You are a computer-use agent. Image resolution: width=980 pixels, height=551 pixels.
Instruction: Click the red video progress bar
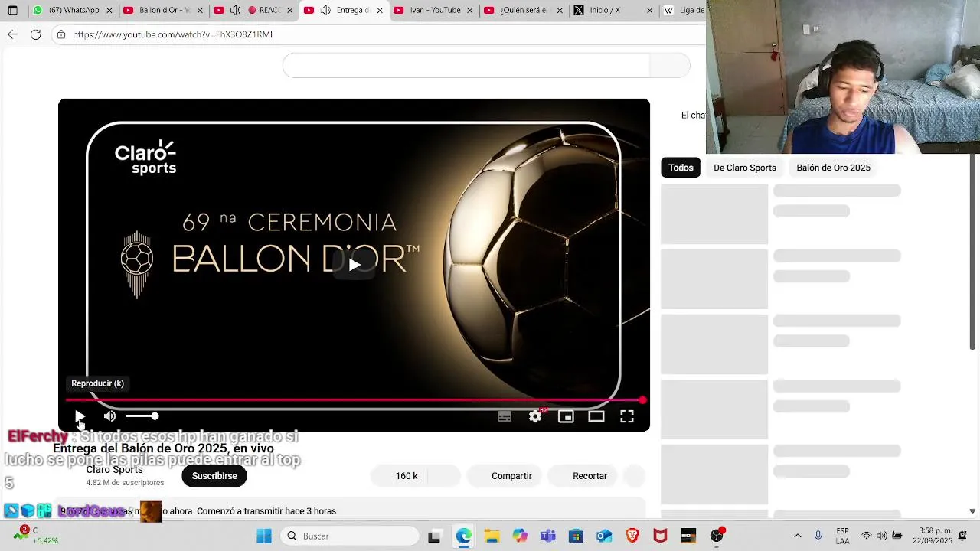354,400
